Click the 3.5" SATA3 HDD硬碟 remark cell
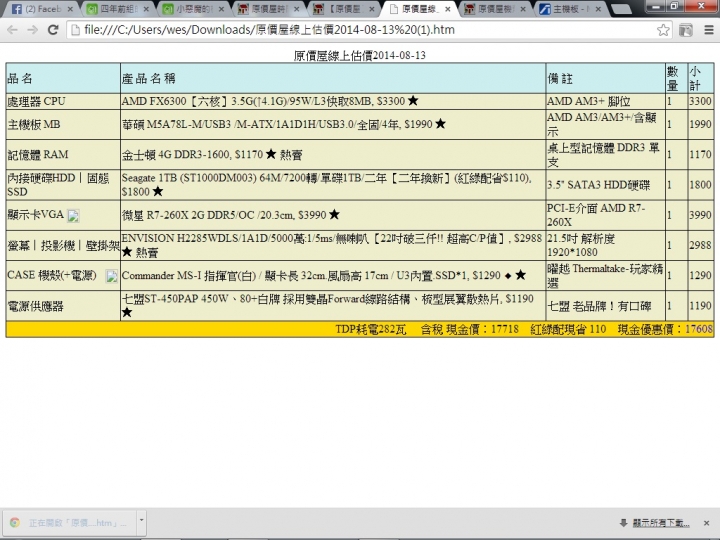This screenshot has width=720, height=540. point(605,185)
